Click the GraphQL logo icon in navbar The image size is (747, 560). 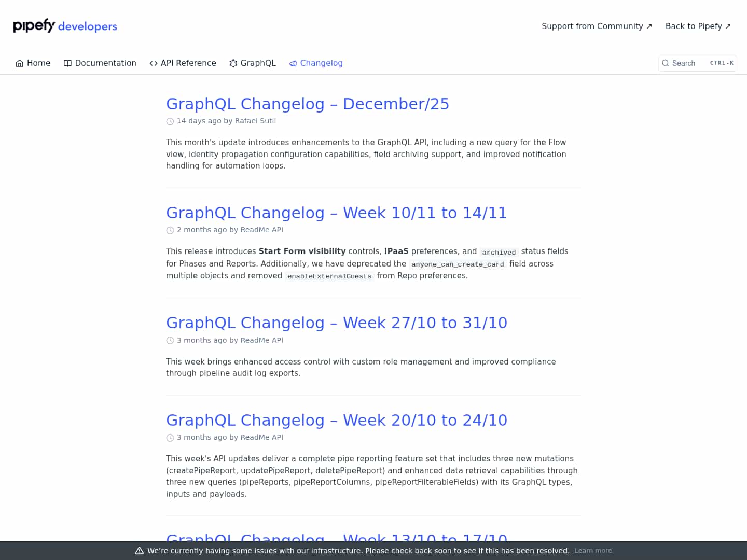[232, 63]
